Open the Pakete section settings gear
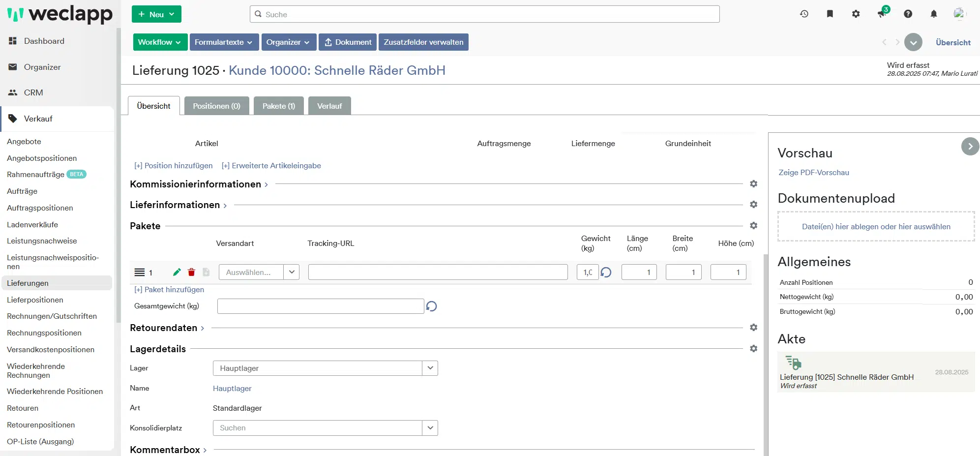Image resolution: width=980 pixels, height=456 pixels. pyautogui.click(x=753, y=225)
